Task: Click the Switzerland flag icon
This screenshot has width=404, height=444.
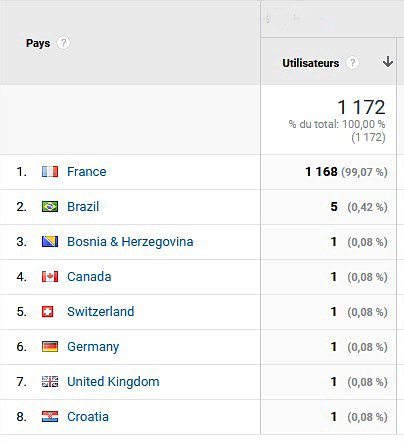Action: pyautogui.click(x=47, y=312)
